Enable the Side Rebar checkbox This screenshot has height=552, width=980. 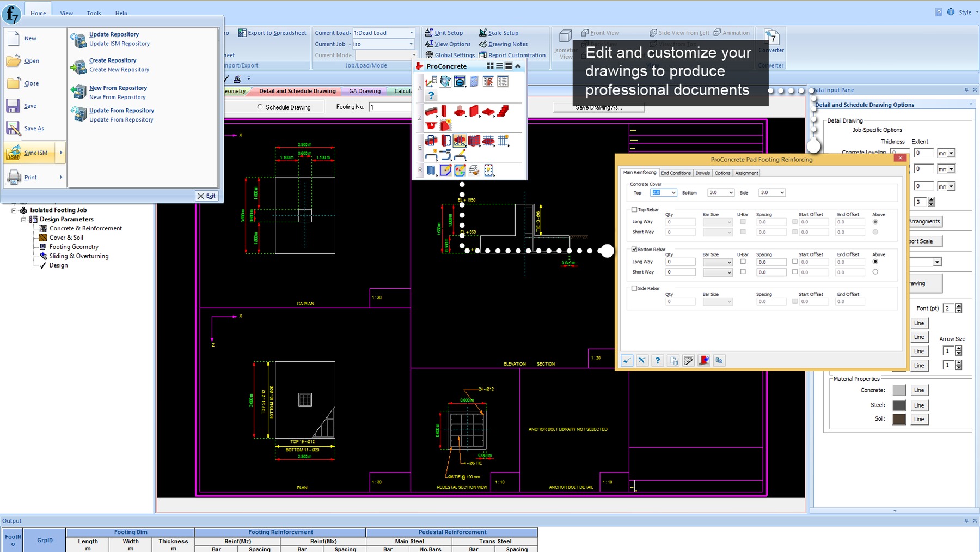pyautogui.click(x=634, y=288)
